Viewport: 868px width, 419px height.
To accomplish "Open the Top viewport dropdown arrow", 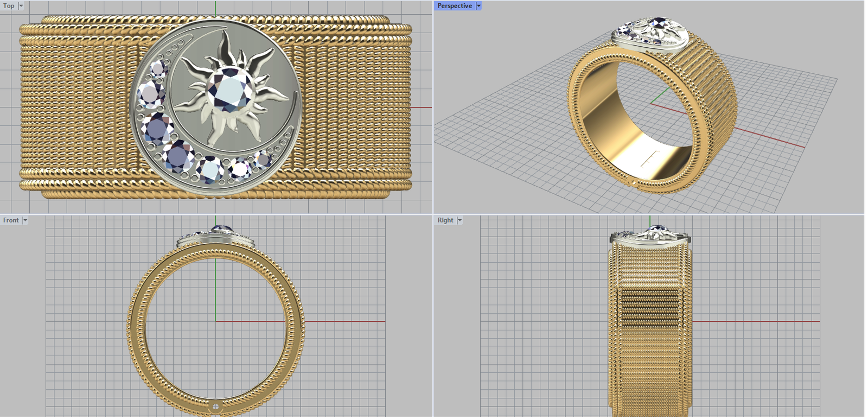I will [21, 6].
